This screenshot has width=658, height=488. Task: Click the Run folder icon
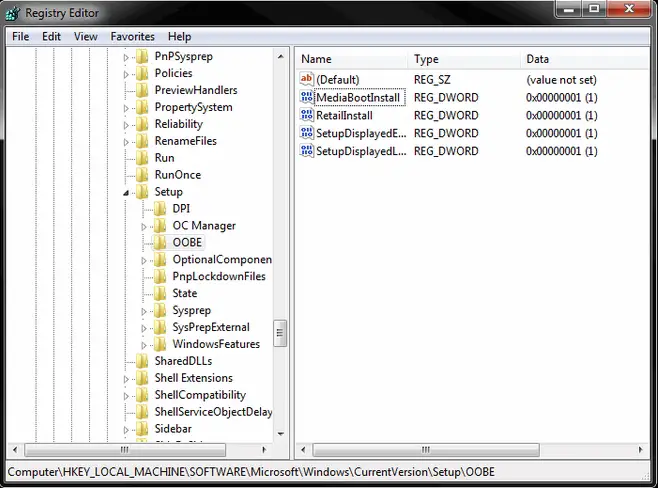[143, 158]
